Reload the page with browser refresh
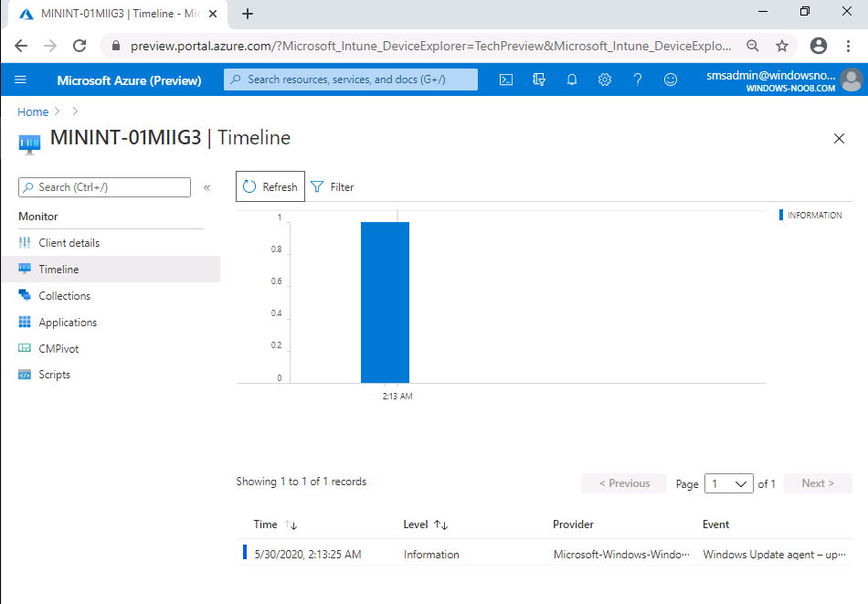The height and width of the screenshot is (604, 868). click(79, 46)
